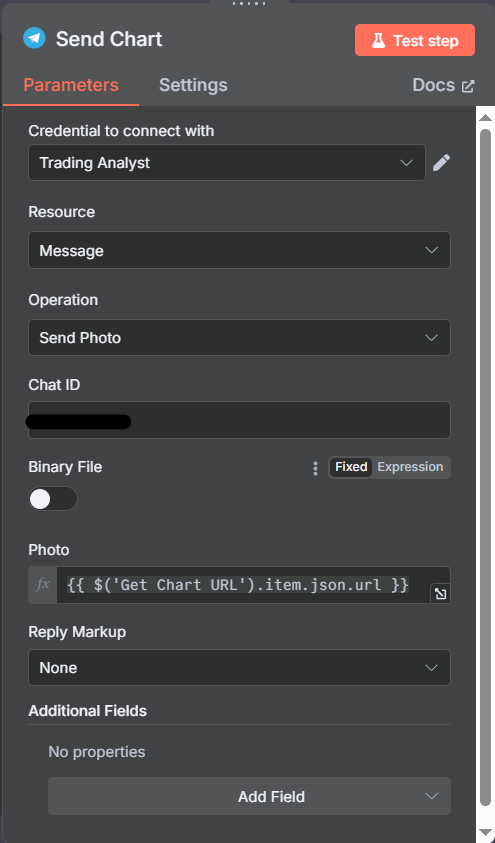
Task: Click the 'Resource' label
Action: point(62,212)
